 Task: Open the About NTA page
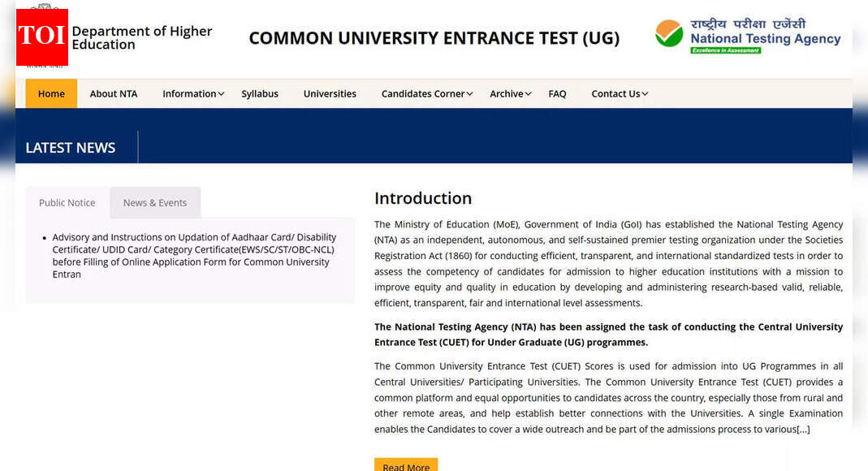click(x=113, y=93)
